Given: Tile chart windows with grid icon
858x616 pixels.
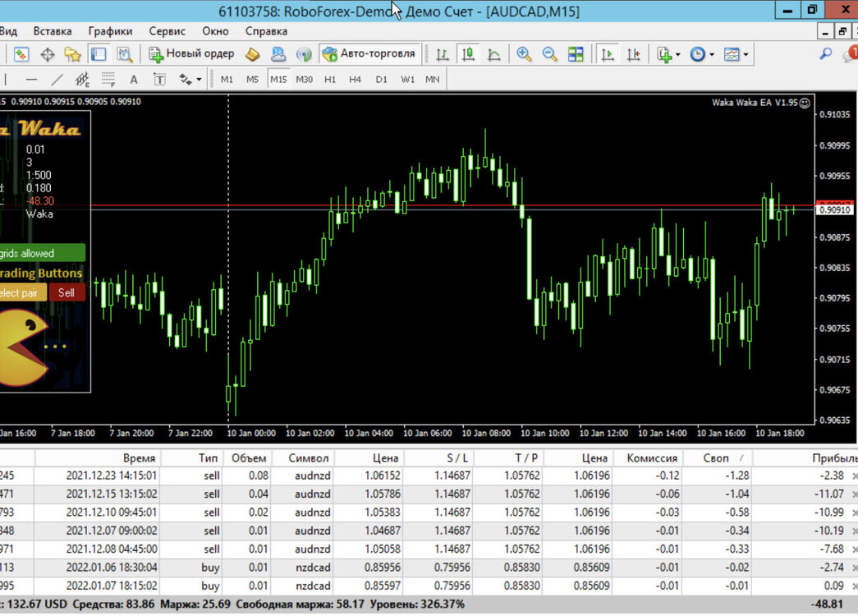Looking at the screenshot, I should tap(576, 53).
